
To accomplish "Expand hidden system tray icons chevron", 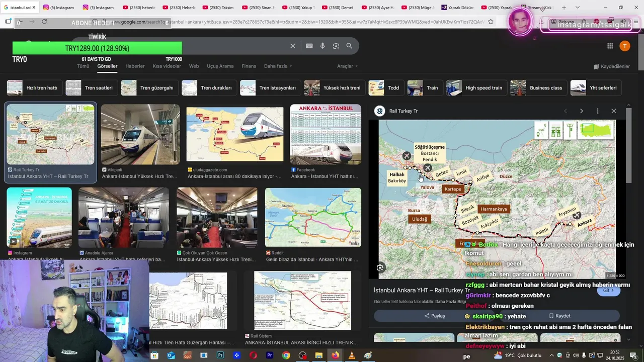I will [x=552, y=355].
